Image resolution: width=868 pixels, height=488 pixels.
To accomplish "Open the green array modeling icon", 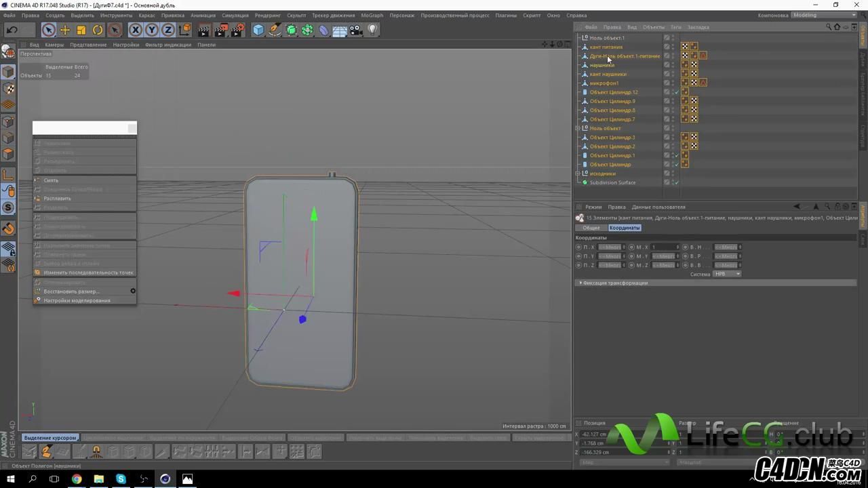I will [308, 30].
